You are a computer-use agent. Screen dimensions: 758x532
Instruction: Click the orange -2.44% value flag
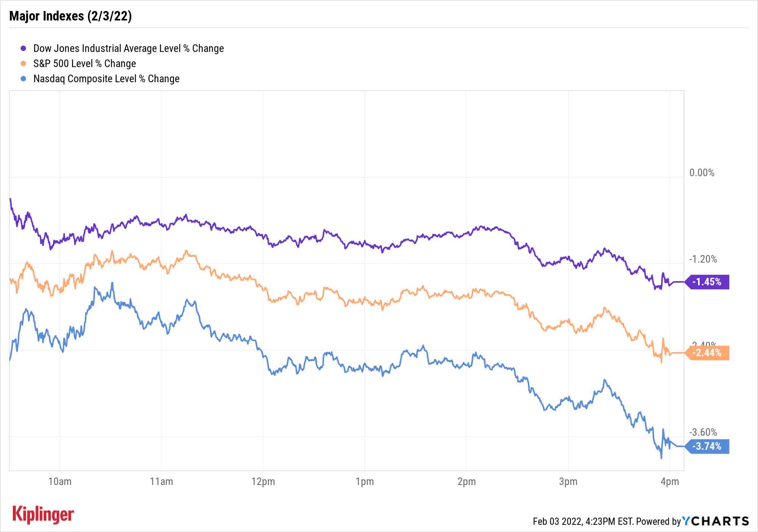pyautogui.click(x=707, y=353)
